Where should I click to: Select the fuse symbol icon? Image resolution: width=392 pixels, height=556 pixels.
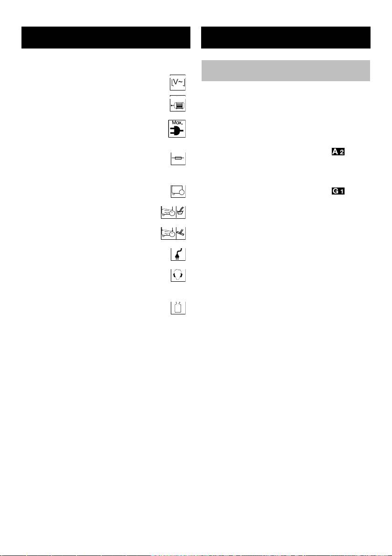(x=178, y=158)
